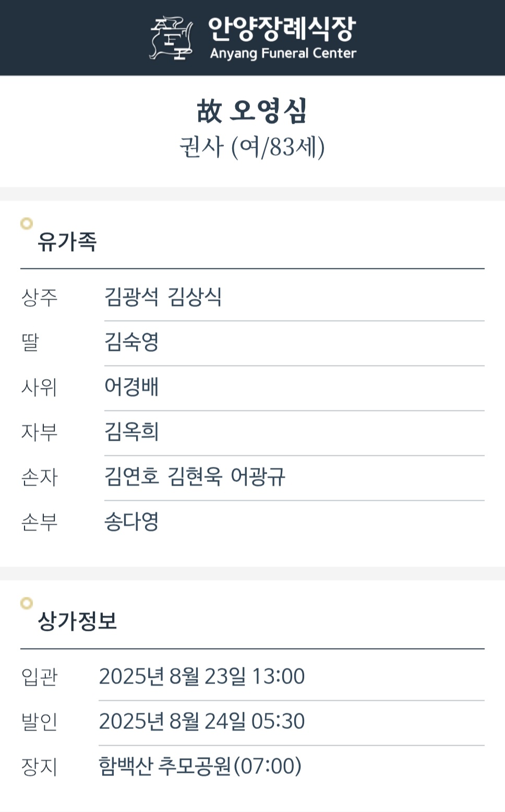
Task: Click daughter's name 김숙영
Action: pyautogui.click(x=131, y=342)
